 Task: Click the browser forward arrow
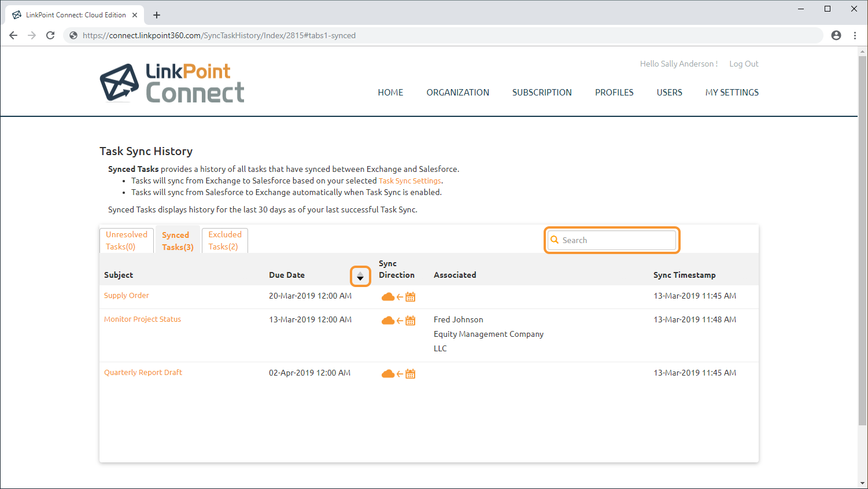coord(32,35)
